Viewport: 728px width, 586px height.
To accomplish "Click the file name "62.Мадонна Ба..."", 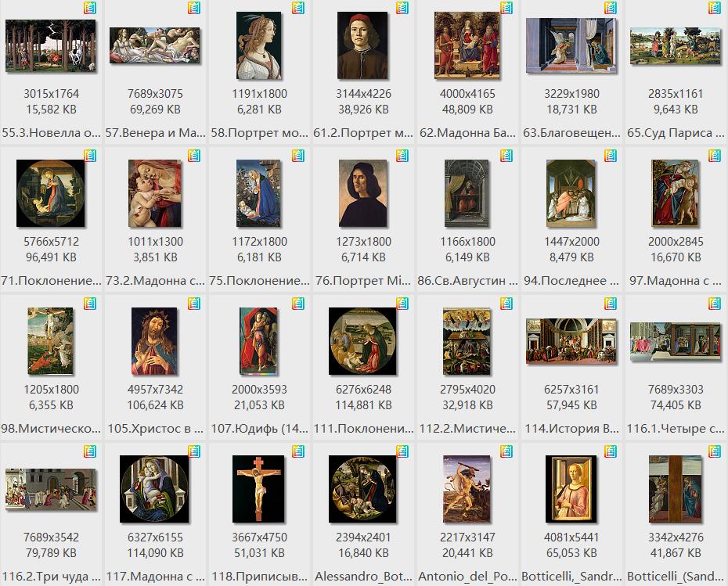I will [467, 133].
